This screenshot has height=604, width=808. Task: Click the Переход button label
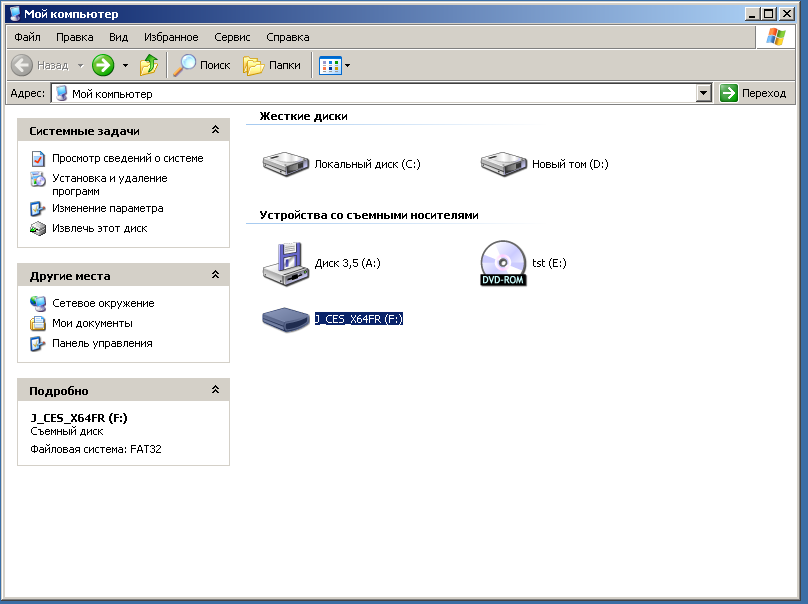pos(764,93)
